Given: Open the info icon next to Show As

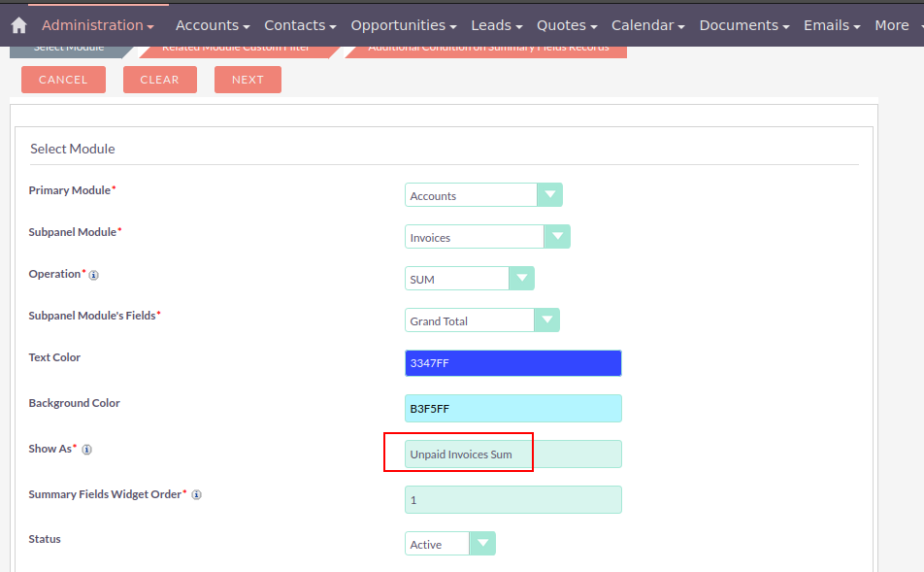Looking at the screenshot, I should pos(86,450).
